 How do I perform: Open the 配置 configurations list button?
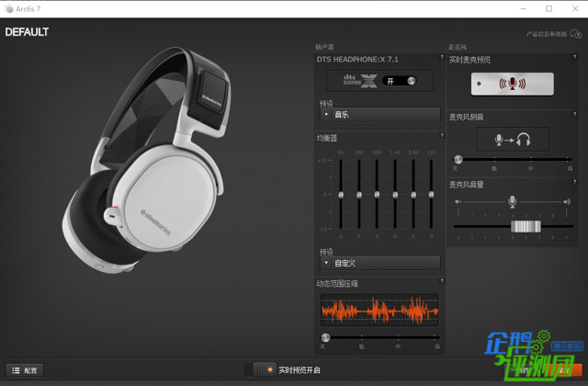pos(25,370)
